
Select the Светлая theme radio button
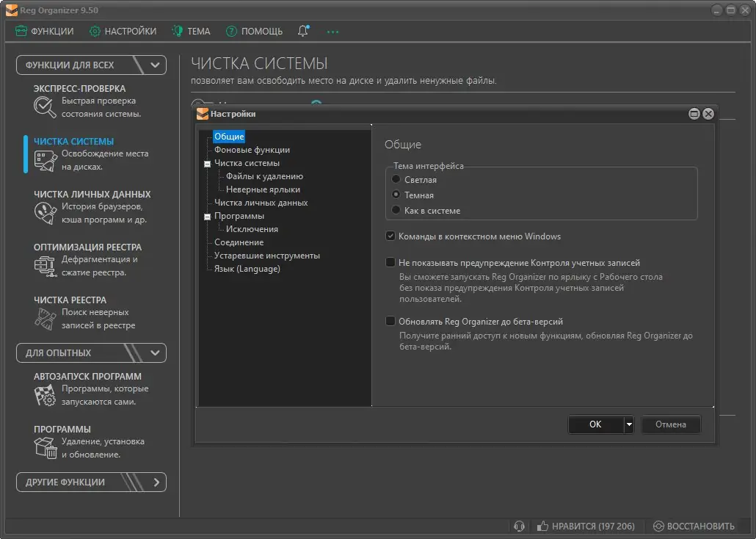[x=396, y=179]
